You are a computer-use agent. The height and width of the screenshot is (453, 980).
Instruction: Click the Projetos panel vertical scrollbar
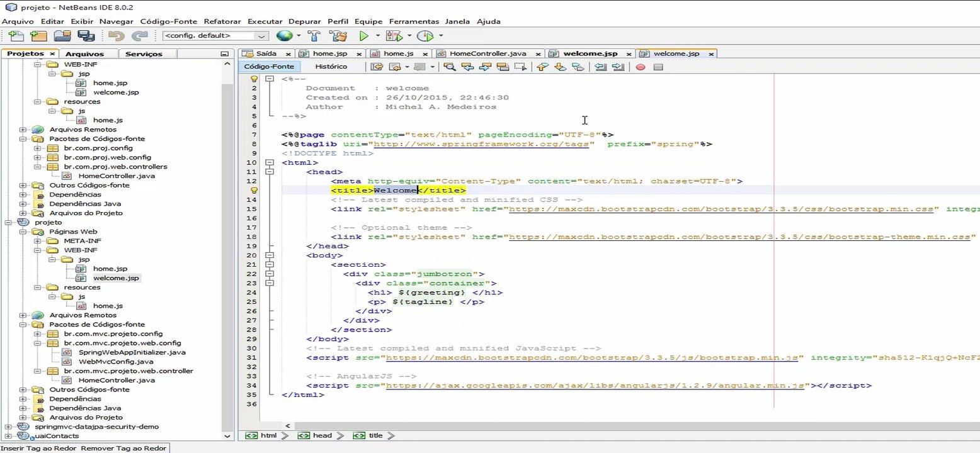tap(227, 252)
